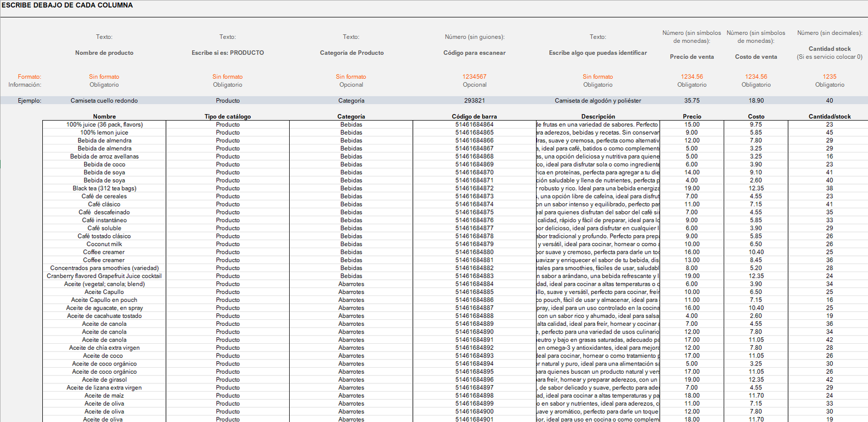Click the 'Café de cereales' cell
This screenshot has width=868, height=422.
104,196
